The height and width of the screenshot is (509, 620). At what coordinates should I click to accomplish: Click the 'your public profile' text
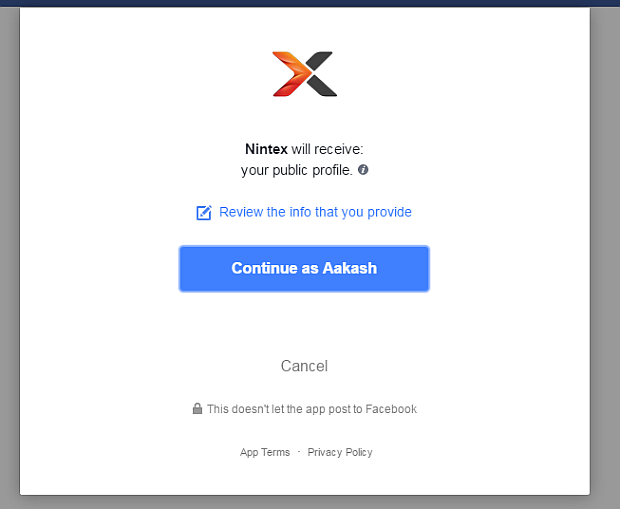pyautogui.click(x=296, y=170)
